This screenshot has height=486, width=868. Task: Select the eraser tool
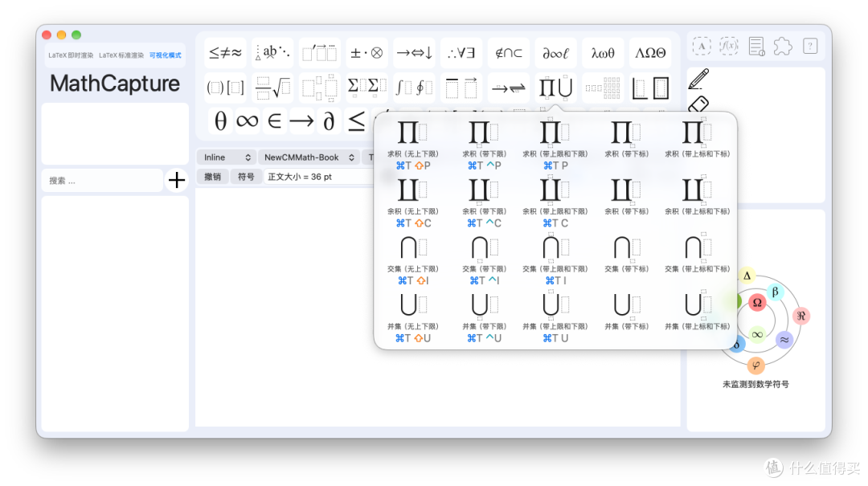698,104
